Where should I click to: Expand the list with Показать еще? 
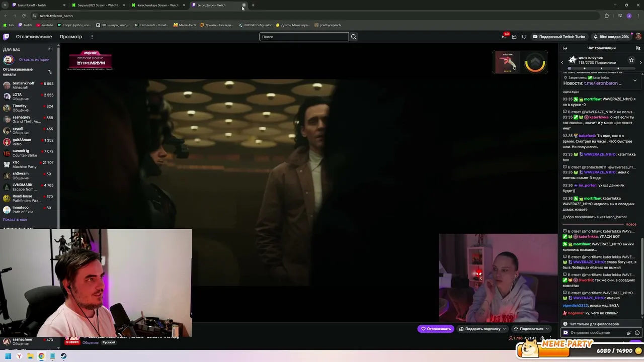pos(15,220)
